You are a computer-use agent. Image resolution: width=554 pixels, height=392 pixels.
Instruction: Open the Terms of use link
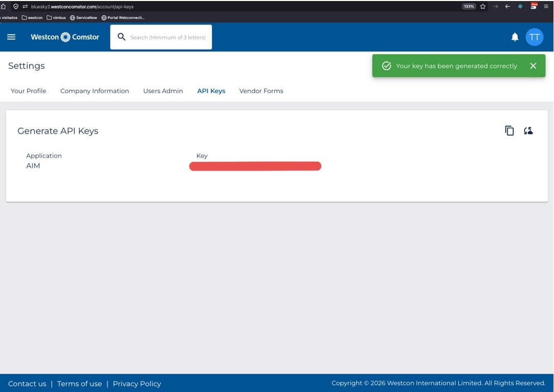pos(79,383)
